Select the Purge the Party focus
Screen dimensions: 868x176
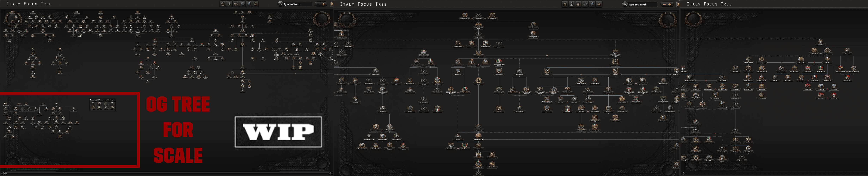[588, 90]
